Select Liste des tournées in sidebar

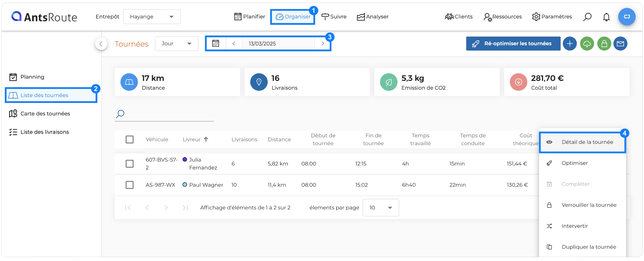(51, 95)
